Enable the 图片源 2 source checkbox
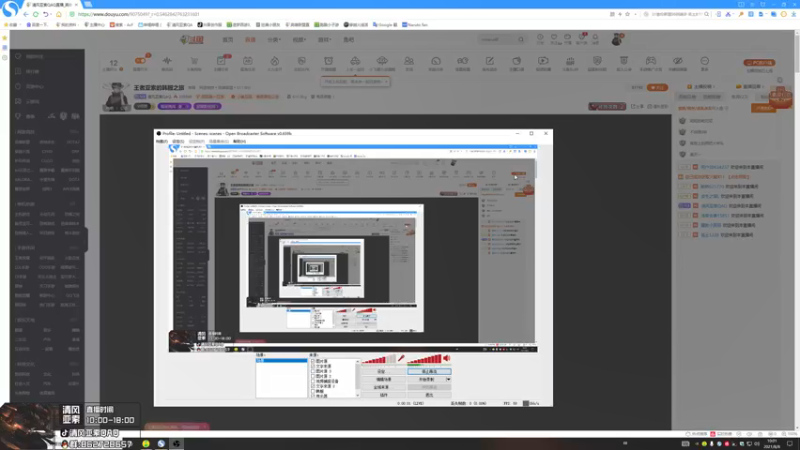 313,376
